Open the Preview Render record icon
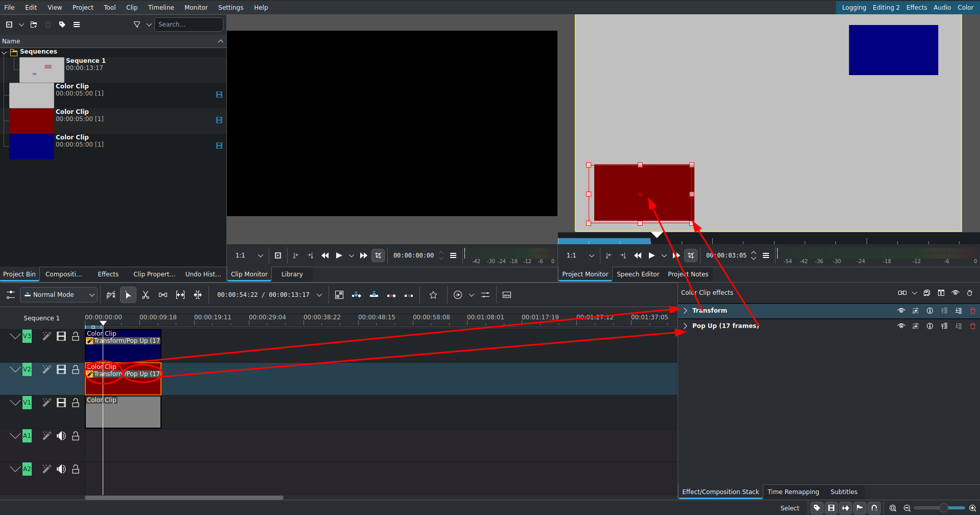The image size is (980, 515). (x=458, y=295)
